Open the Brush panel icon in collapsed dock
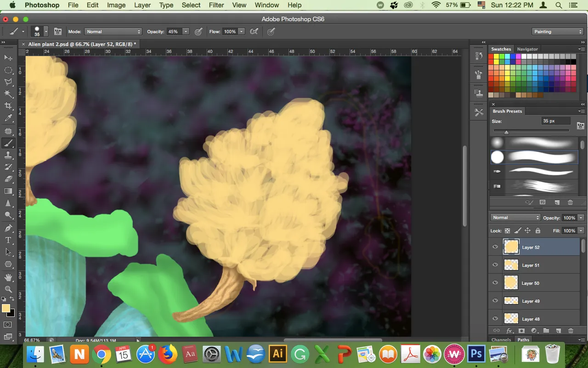This screenshot has height=368, width=588. (478, 75)
